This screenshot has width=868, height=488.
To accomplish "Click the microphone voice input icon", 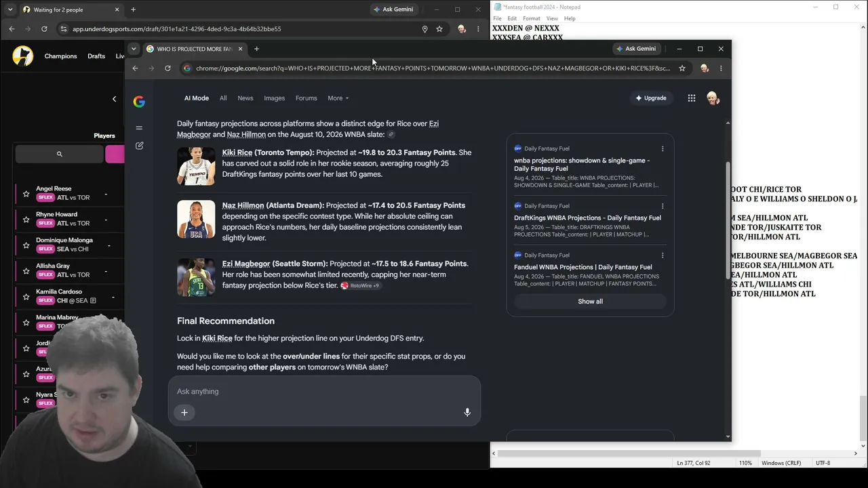I will 467,412.
